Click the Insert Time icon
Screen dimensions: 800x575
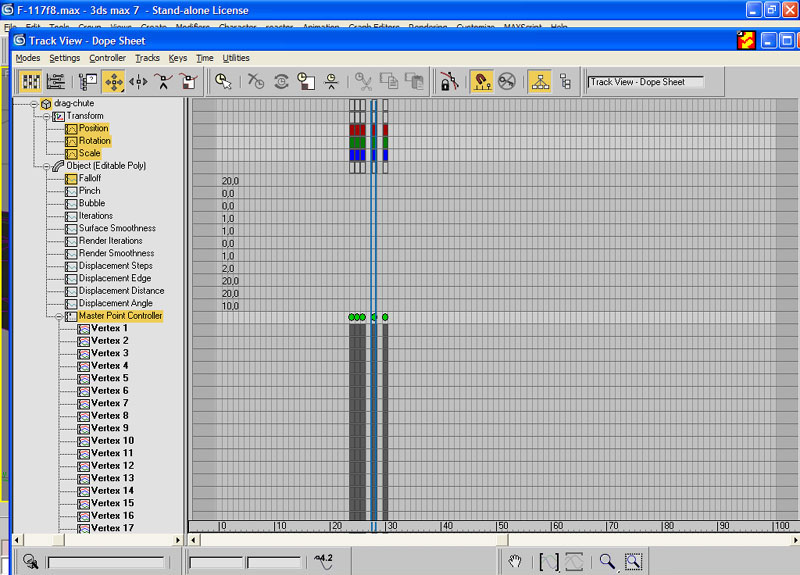pos(331,82)
